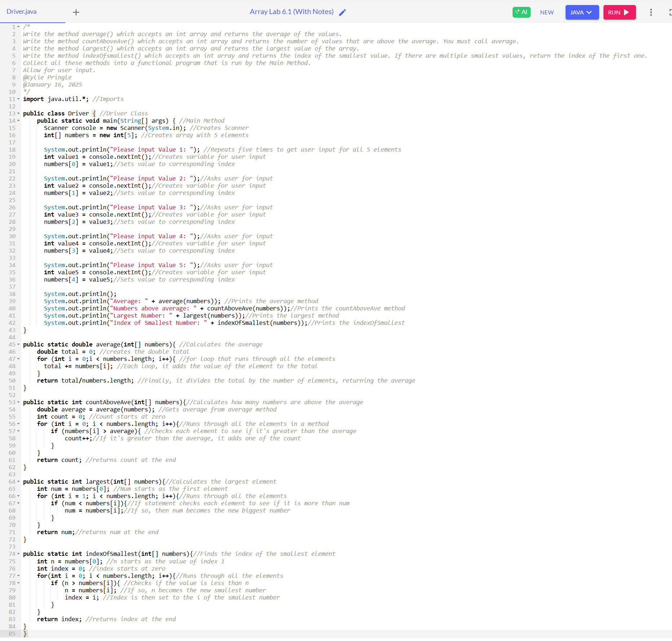Viewport: 672px width, 641px height.
Task: Click line number 85 in the gutter
Action: tap(12, 633)
